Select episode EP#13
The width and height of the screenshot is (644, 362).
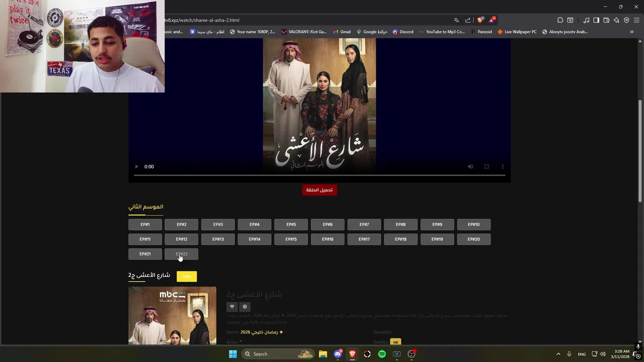218,239
